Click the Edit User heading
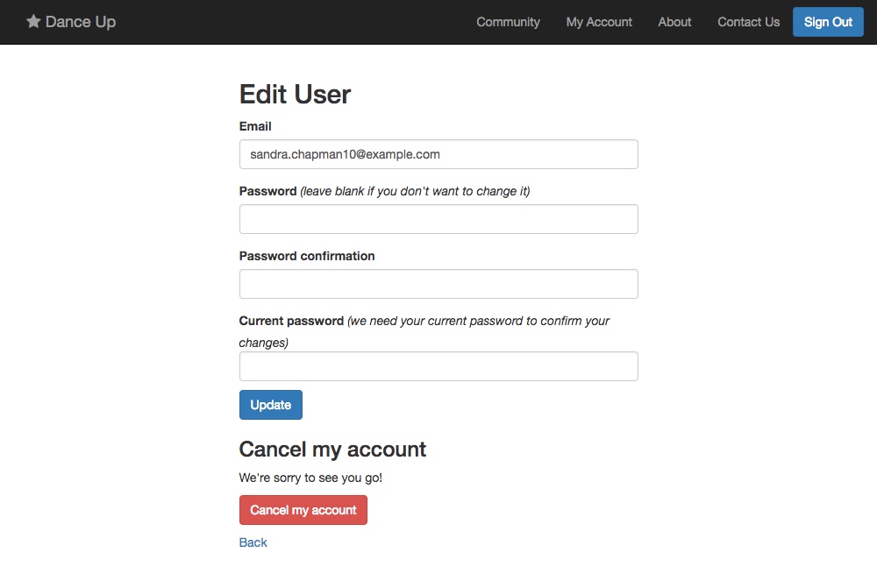 [295, 94]
